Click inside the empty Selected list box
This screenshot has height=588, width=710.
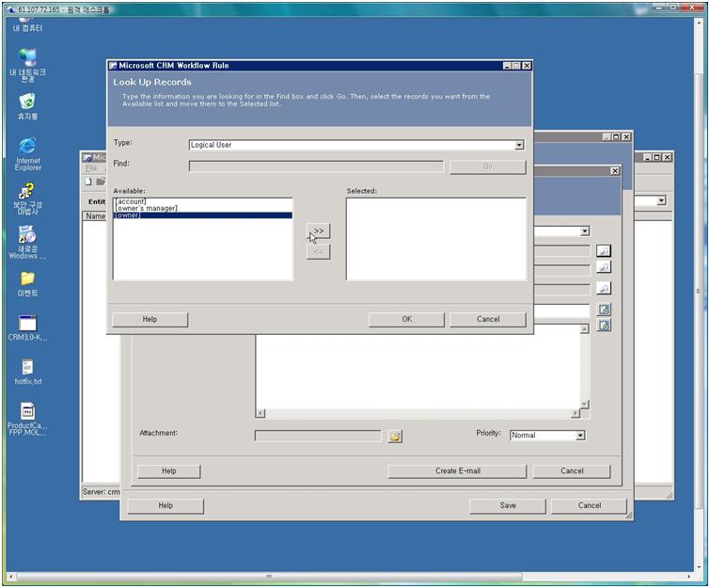coord(436,239)
